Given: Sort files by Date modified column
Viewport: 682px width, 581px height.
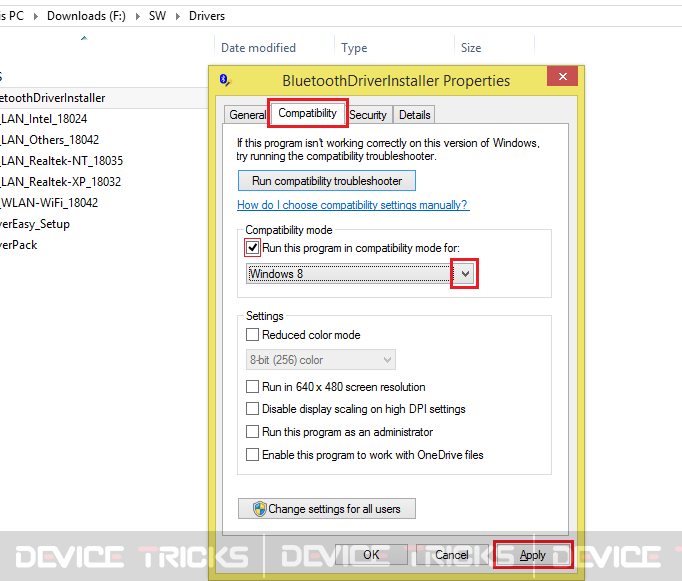Looking at the screenshot, I should pyautogui.click(x=258, y=48).
